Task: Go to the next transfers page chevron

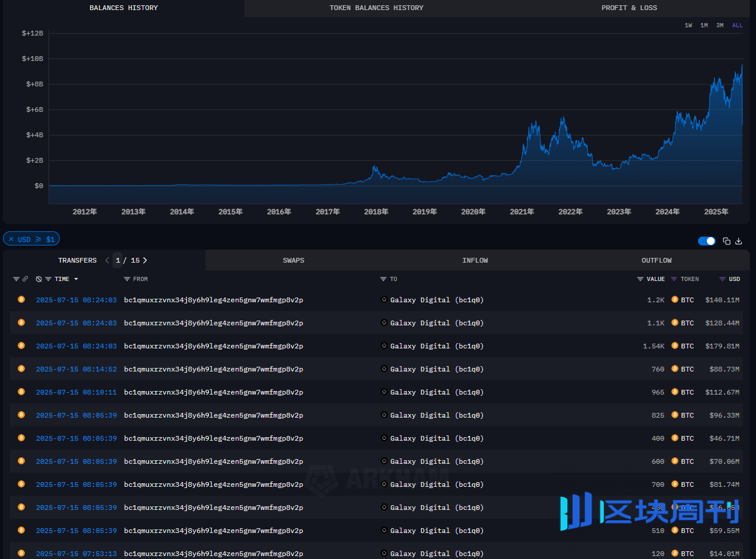Action: point(145,260)
